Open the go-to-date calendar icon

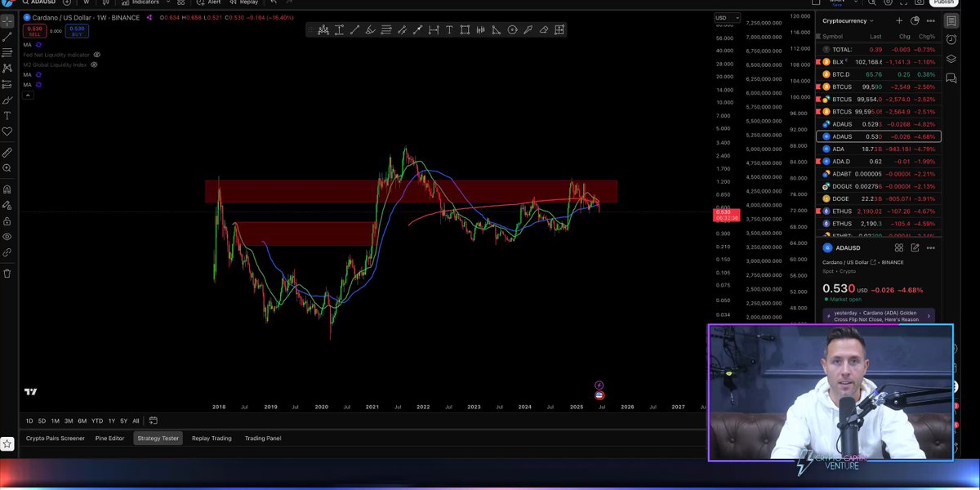click(153, 421)
